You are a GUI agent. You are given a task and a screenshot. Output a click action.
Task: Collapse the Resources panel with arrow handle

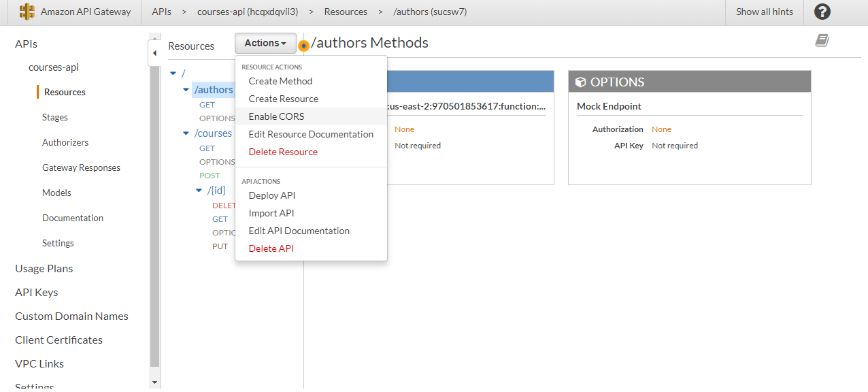click(x=154, y=53)
